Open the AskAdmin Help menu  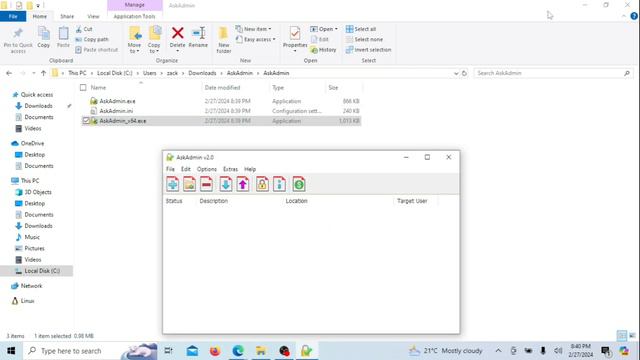(250, 169)
